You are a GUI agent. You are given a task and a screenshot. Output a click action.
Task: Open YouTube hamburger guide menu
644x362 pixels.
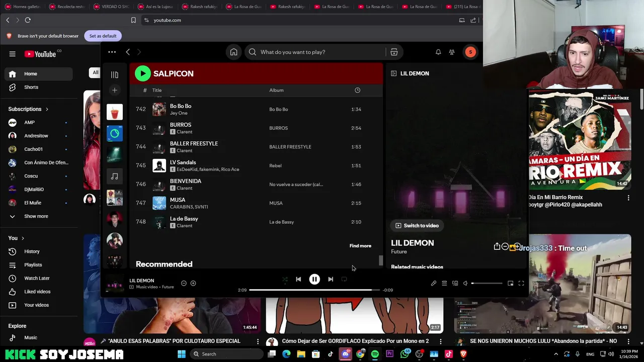coord(13,54)
